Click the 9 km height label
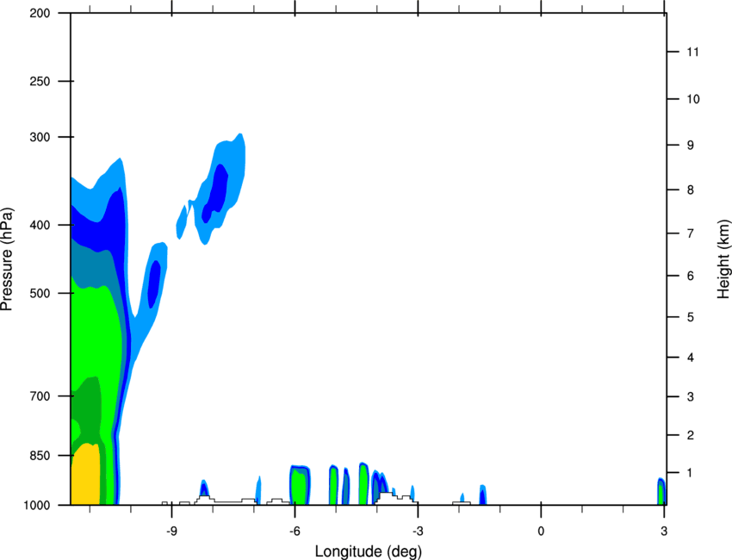732x560 pixels. point(690,146)
